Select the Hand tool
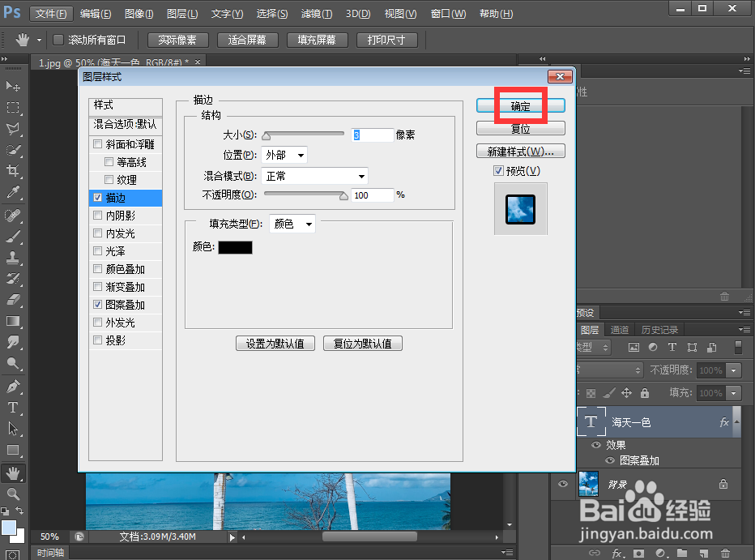This screenshot has height=560, width=755. click(x=12, y=474)
